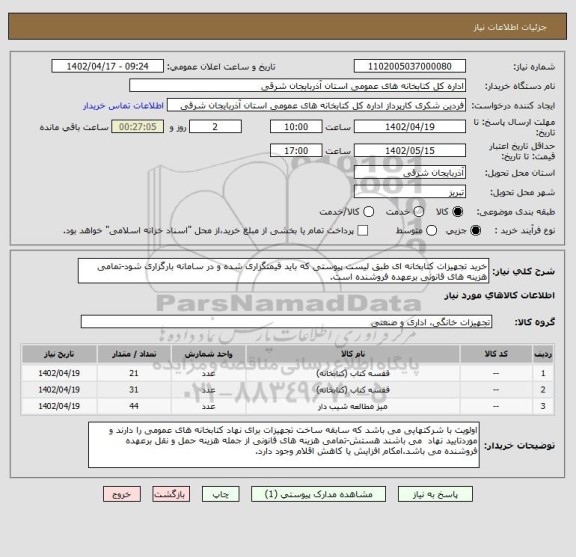Click the ردیف column header
The height and width of the screenshot is (557, 576).
[x=543, y=354]
